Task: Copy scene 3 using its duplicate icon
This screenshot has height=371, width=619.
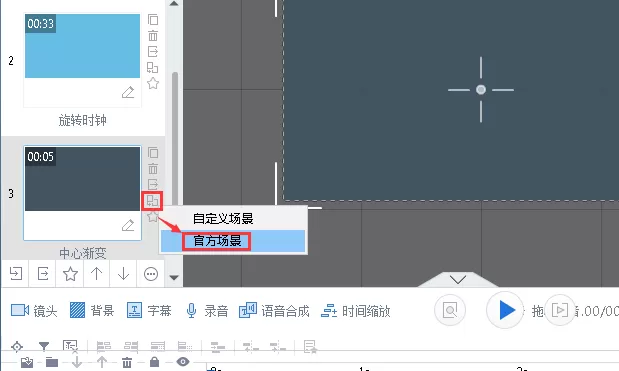Action: pos(153,153)
